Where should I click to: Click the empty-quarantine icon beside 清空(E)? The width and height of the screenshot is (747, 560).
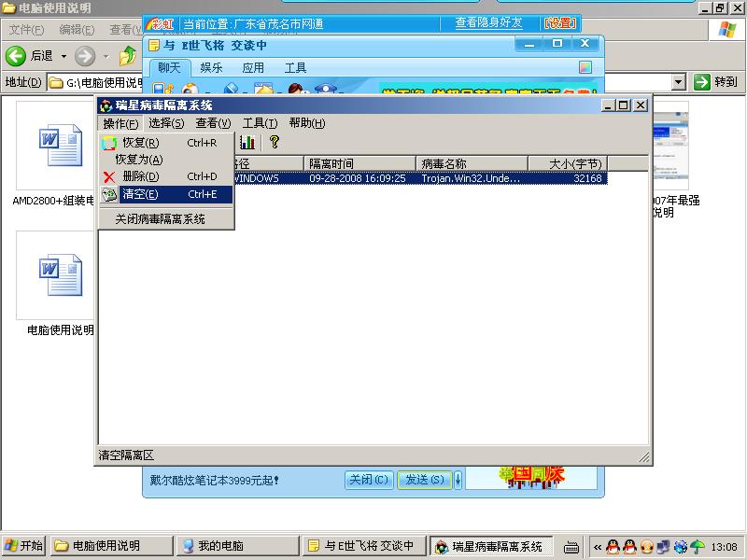point(109,194)
